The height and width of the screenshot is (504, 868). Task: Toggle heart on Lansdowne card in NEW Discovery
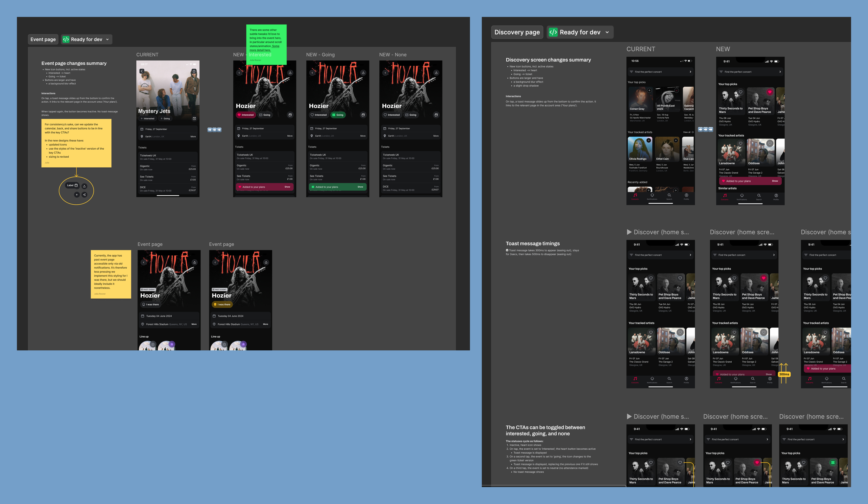(x=740, y=143)
